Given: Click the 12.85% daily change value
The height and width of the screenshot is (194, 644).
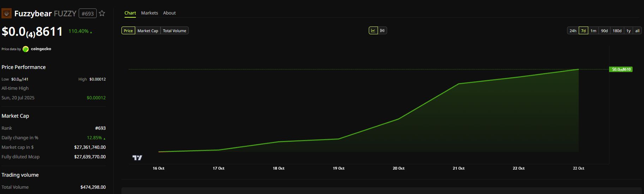Looking at the screenshot, I should click(95, 138).
